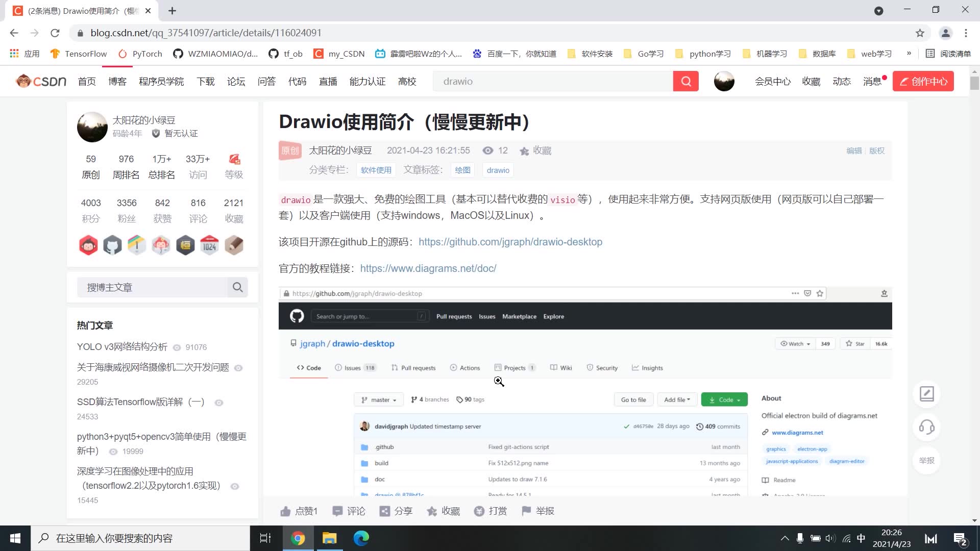The height and width of the screenshot is (551, 980).
Task: Open Chrome from the Windows taskbar
Action: point(298,538)
